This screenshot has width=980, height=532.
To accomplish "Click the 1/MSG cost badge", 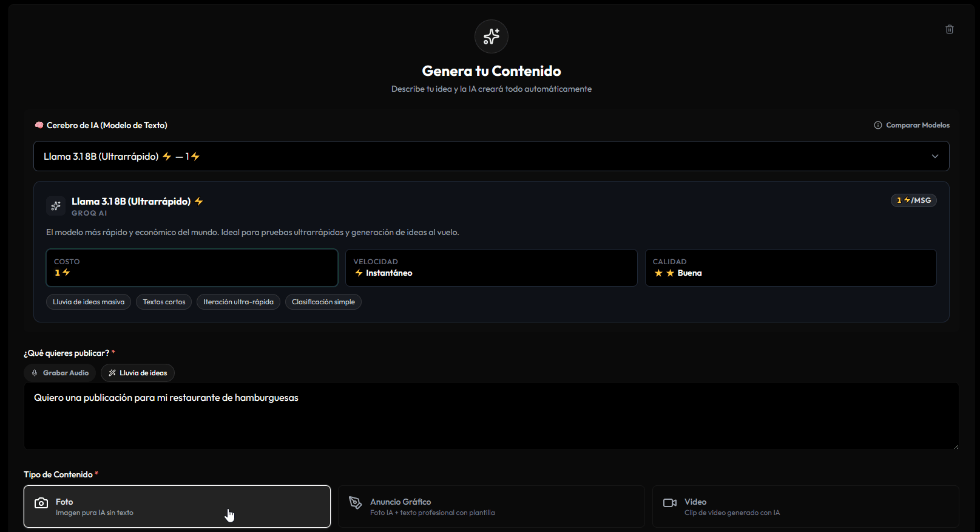I will coord(914,200).
